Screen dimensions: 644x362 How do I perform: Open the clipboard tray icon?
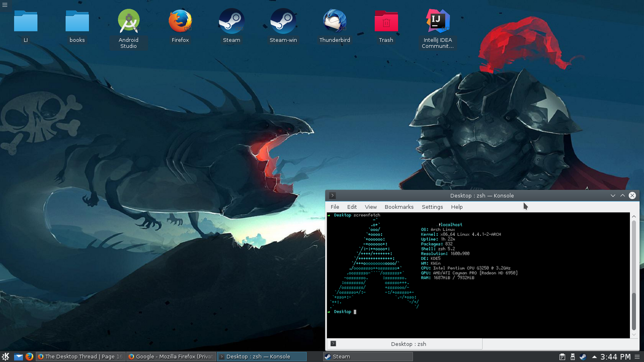point(562,356)
